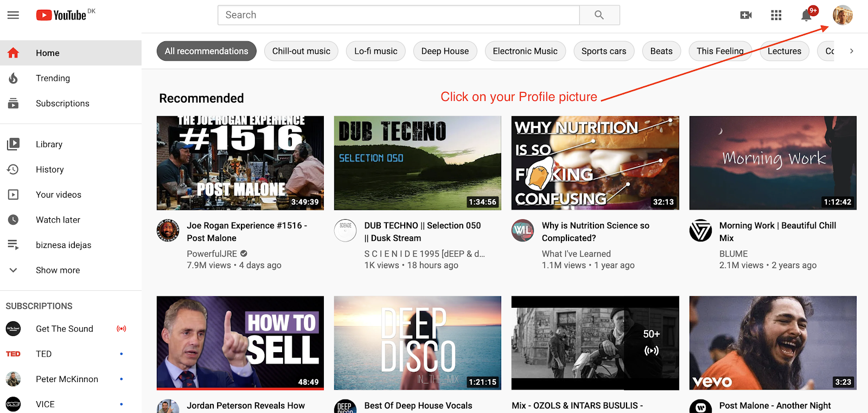This screenshot has width=868, height=413.
Task: Click the VICE channel avatar
Action: coord(14,404)
